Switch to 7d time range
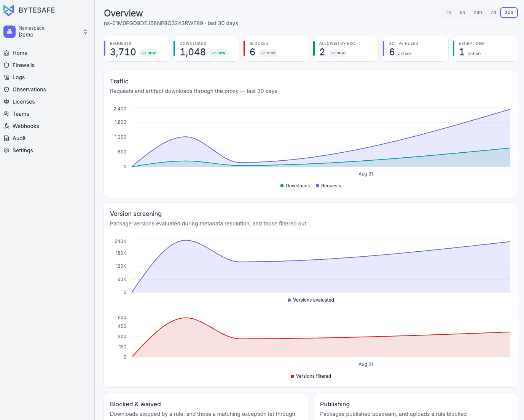 coord(493,13)
